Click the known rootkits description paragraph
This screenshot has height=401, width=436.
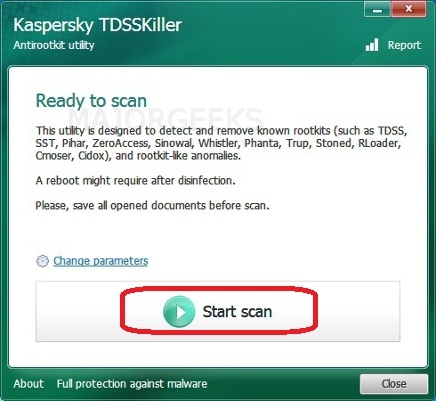[221, 143]
